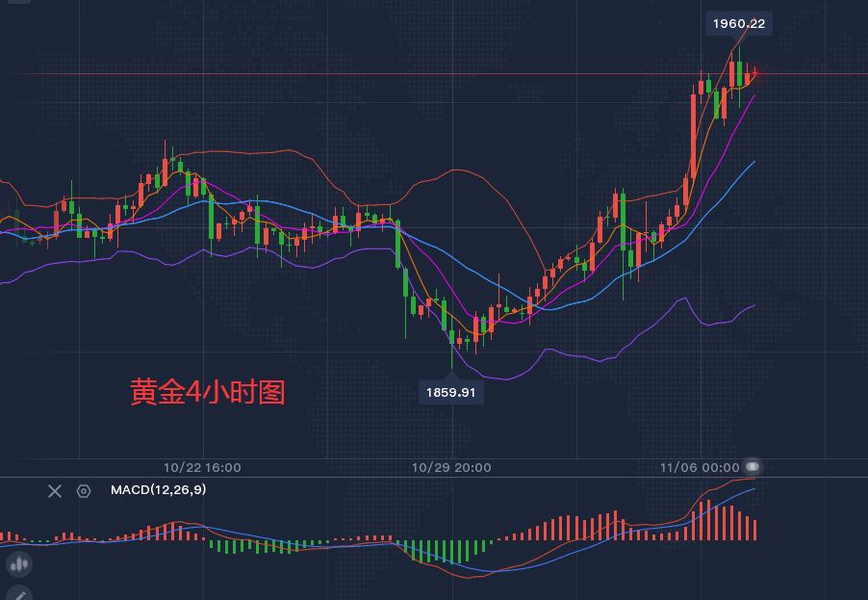Click the round marker beside 11/06 00:00
This screenshot has width=868, height=600.
(x=753, y=467)
